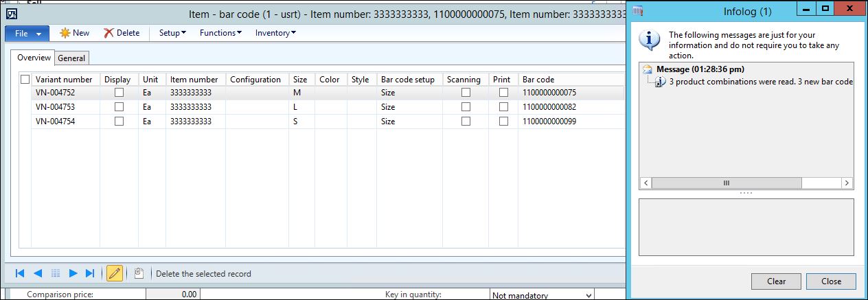The width and height of the screenshot is (868, 300).
Task: Open the document attachments icon
Action: point(139,273)
